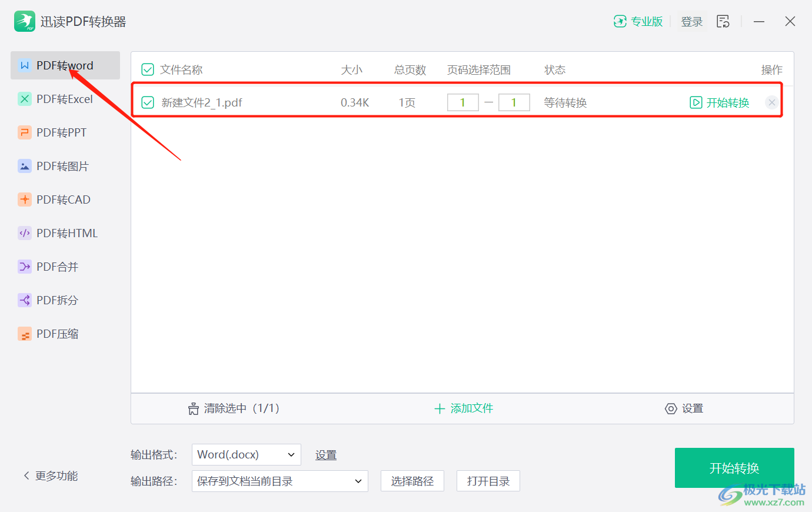Expand the 输出路径 保存到文档当前目录 dropdown
812x512 pixels.
pos(280,481)
